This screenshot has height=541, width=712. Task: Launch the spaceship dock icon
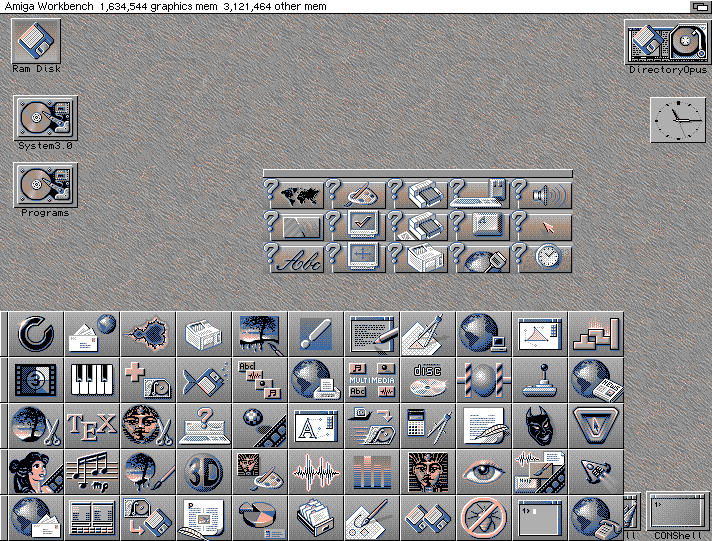pos(596,472)
